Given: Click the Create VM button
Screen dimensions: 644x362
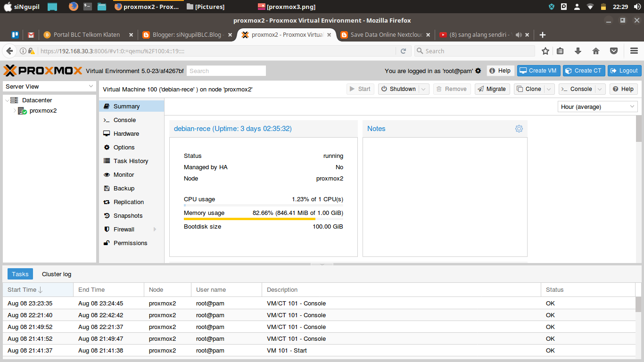Looking at the screenshot, I should [x=538, y=71].
